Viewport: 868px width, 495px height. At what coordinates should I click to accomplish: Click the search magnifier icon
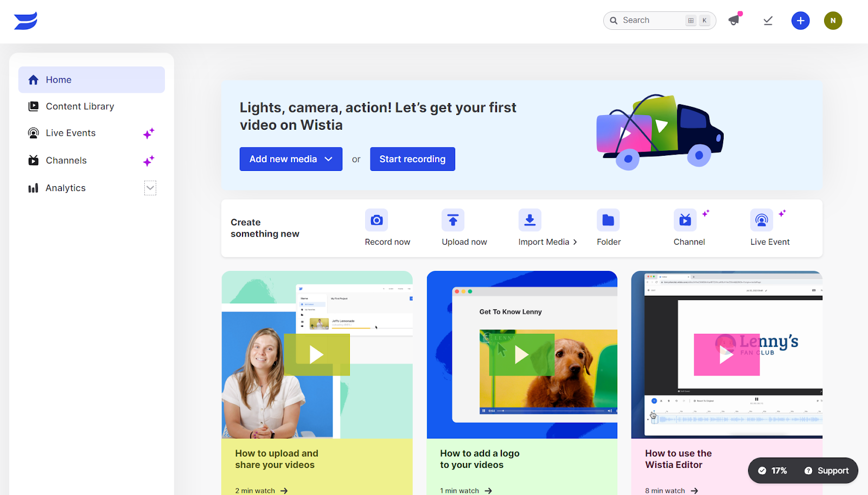(x=614, y=21)
